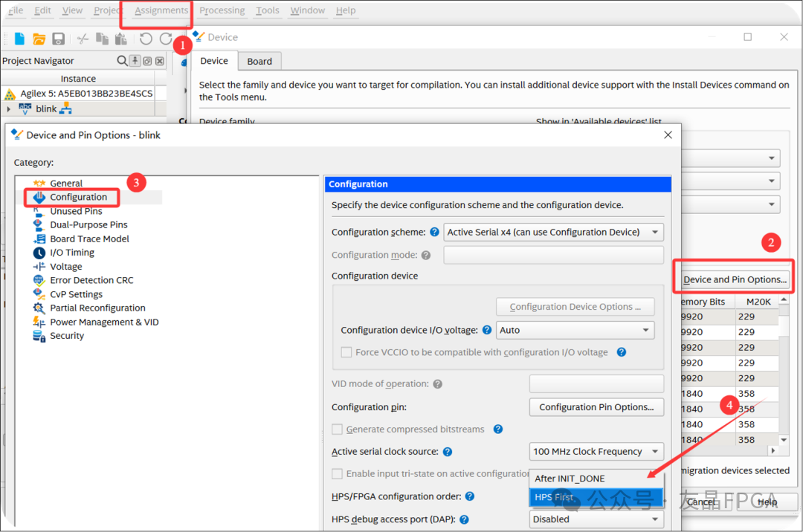Viewport: 803px width, 532px height.
Task: Open Active serial clock source dropdown
Action: pos(596,452)
